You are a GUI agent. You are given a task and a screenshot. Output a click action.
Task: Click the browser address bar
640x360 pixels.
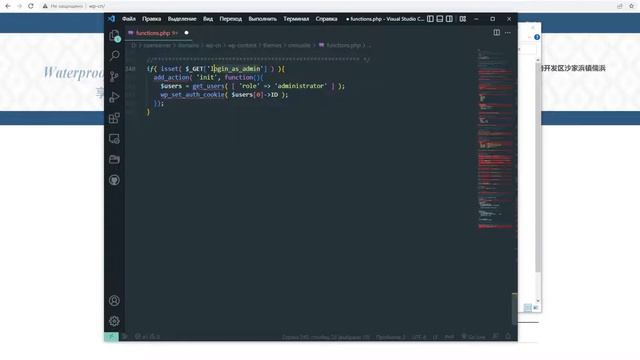[327, 6]
